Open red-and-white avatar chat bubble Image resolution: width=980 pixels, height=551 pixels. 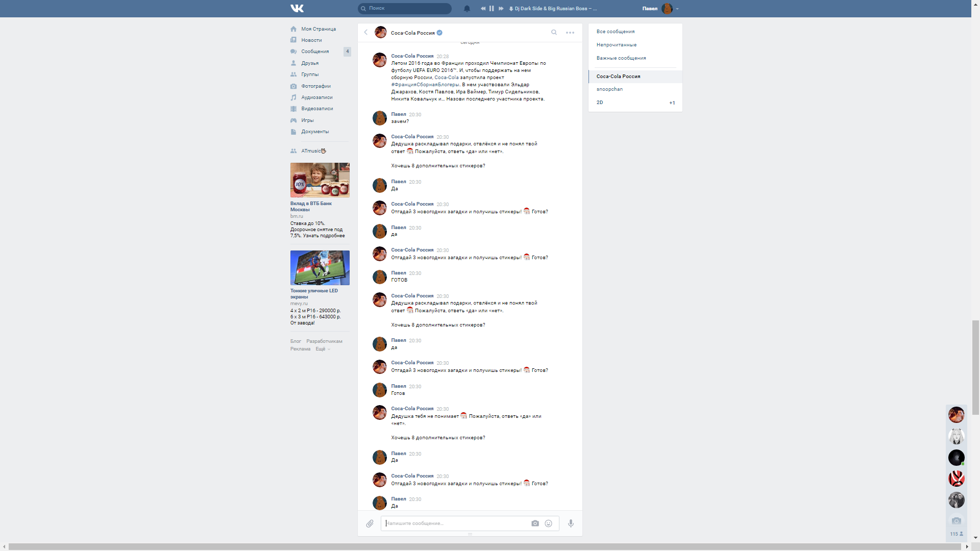(956, 479)
